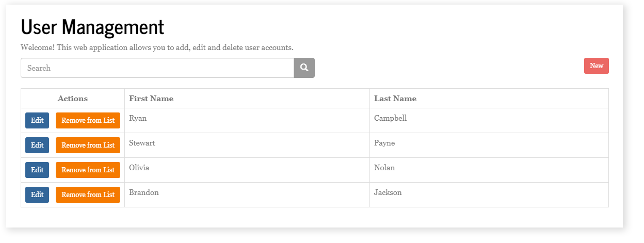Image resolution: width=644 pixels, height=243 pixels.
Task: Select the last name cell Payne
Action: [x=384, y=143]
